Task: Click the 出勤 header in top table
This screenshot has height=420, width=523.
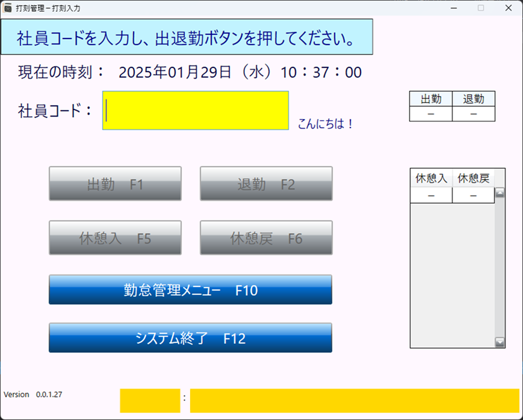Action: point(431,99)
